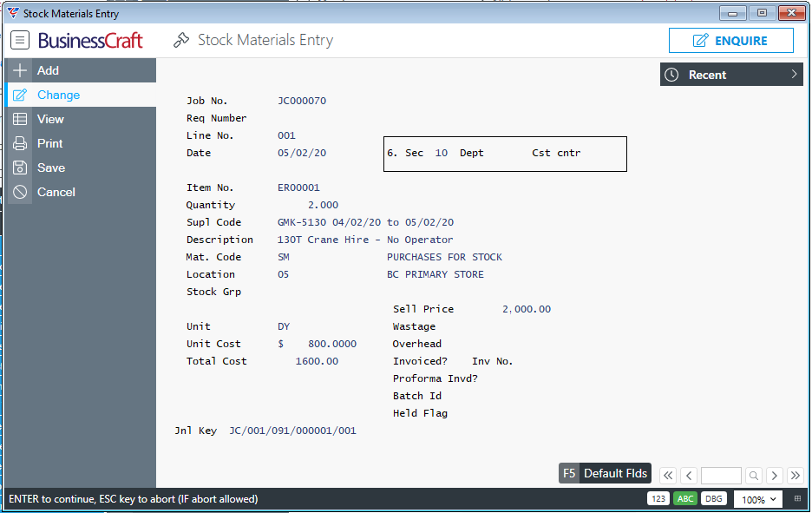Screen dimensions: 812x513
Task: Click the search magnifier icon in the record navigator
Action: pyautogui.click(x=754, y=475)
